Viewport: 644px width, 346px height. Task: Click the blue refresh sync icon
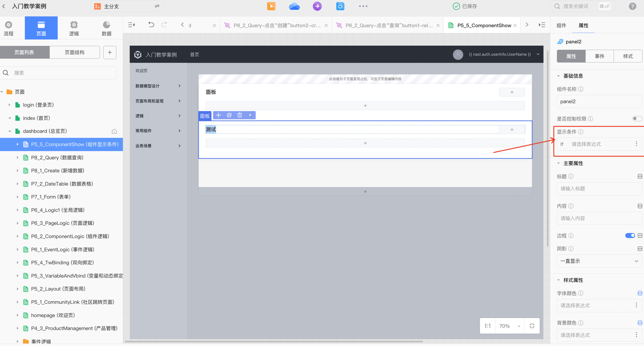click(340, 6)
